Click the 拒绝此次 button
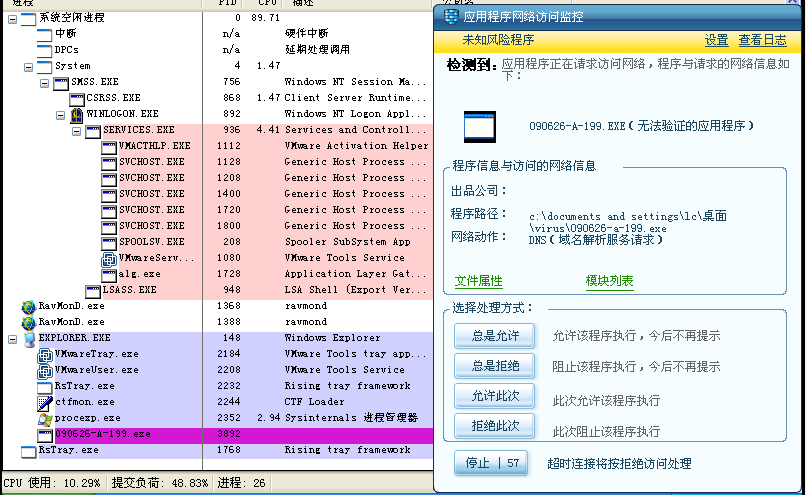Viewport: 807px width, 495px height. point(495,426)
